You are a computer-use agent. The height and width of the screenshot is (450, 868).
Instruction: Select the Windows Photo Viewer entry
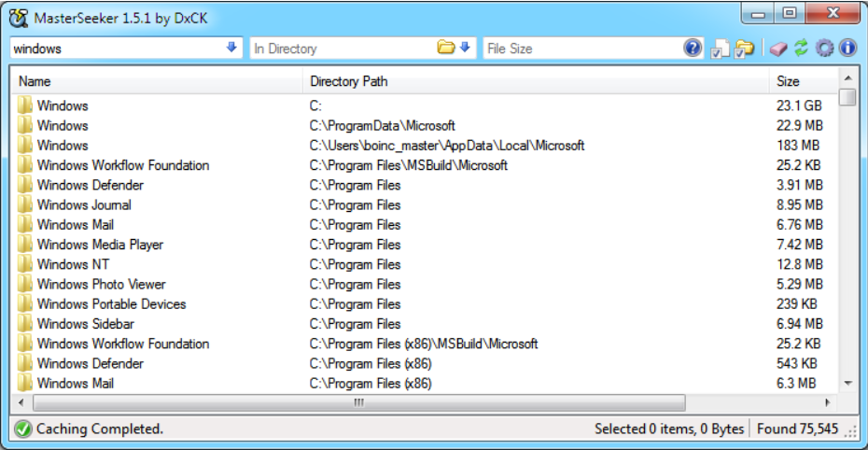101,284
